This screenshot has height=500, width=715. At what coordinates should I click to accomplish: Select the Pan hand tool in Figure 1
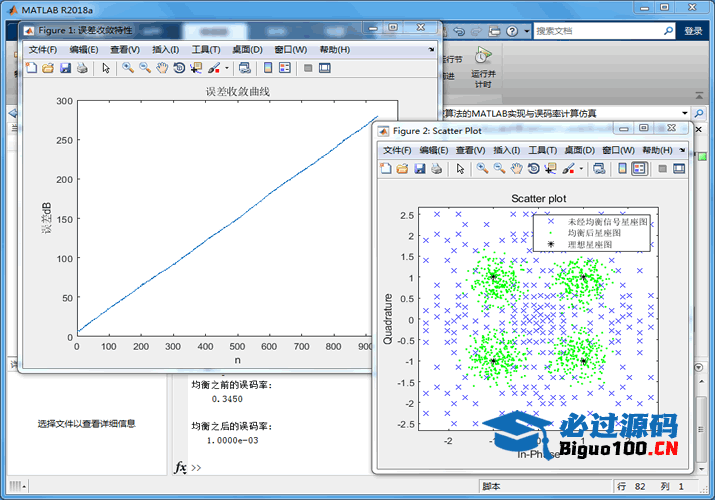tap(162, 68)
